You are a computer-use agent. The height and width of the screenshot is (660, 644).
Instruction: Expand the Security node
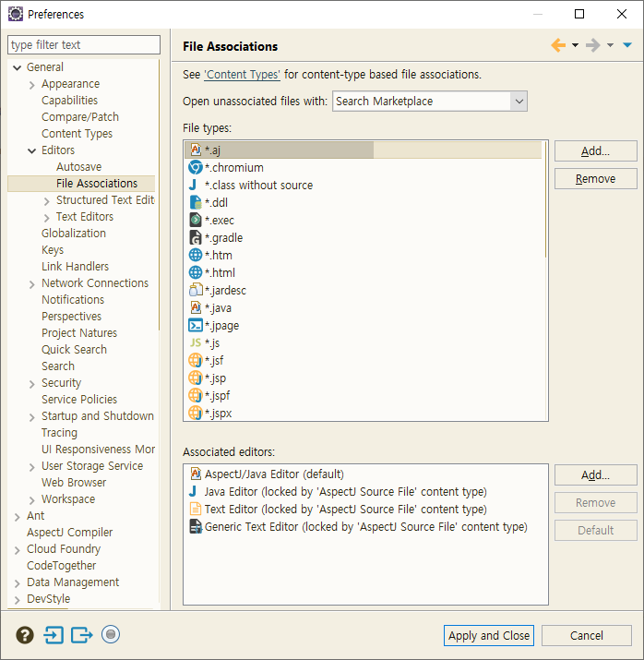(x=32, y=384)
